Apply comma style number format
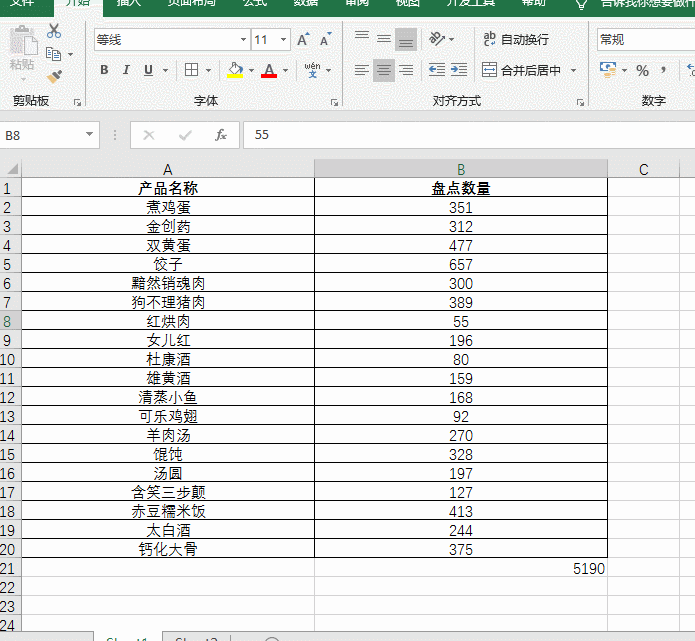Screen dimensions: 695x641 tap(664, 70)
